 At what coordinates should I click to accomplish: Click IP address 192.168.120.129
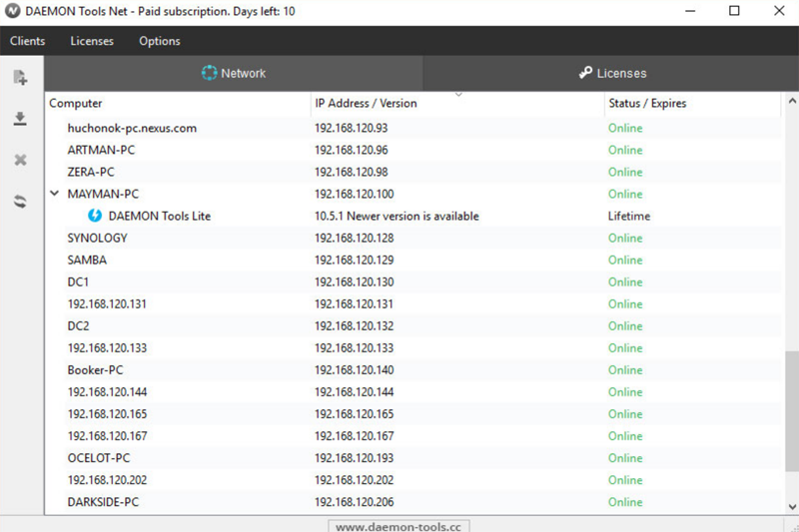click(355, 260)
